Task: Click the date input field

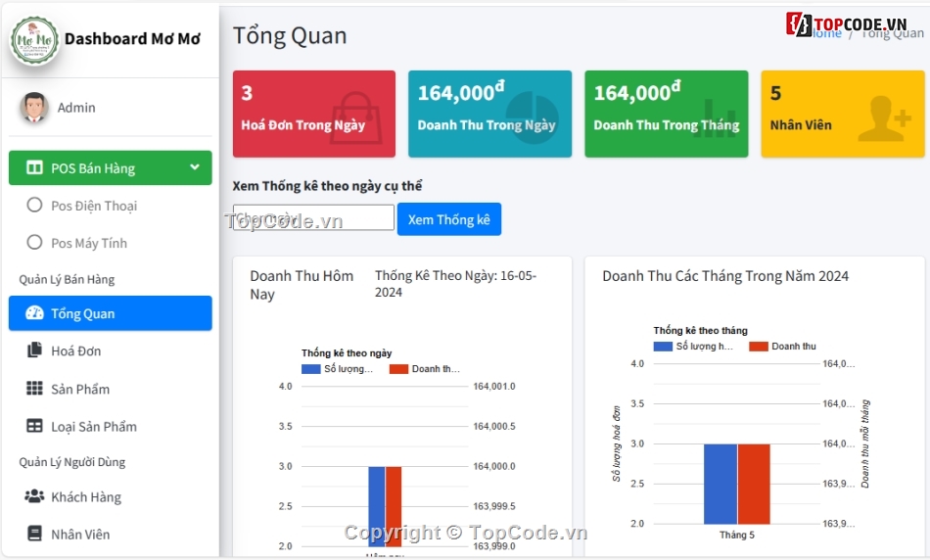Action: (x=313, y=217)
